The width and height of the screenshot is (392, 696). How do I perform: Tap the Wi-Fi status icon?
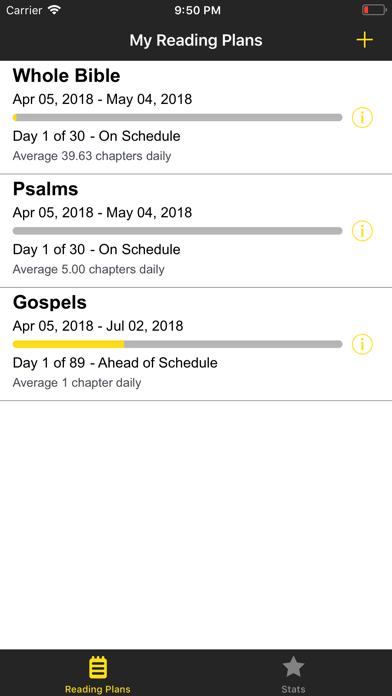(55, 10)
